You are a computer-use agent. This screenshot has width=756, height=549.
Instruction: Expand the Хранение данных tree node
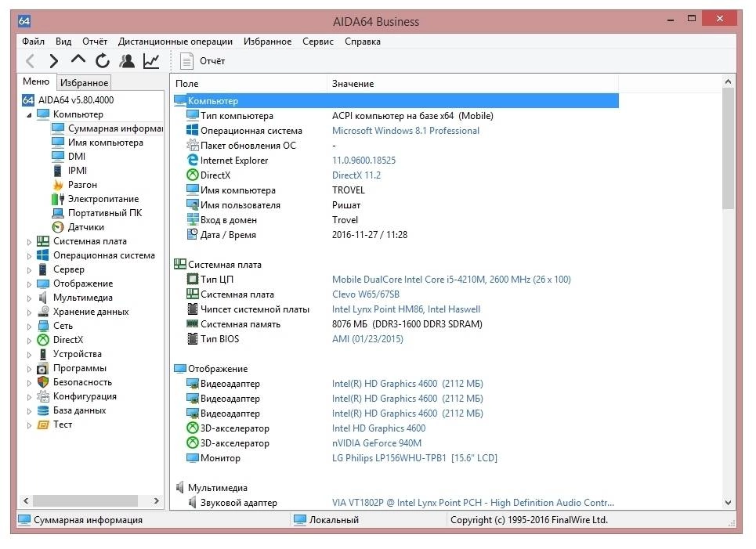point(29,312)
